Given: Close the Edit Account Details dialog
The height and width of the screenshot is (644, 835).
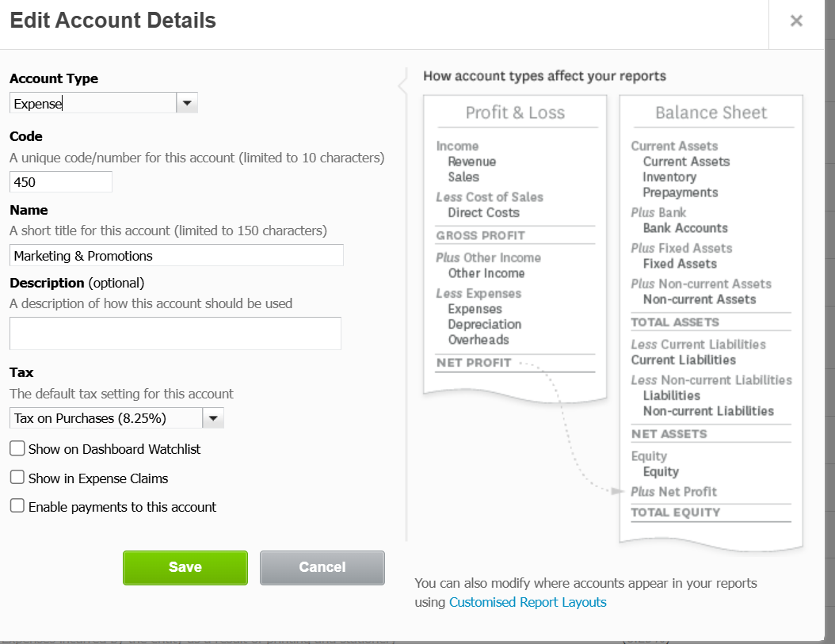Looking at the screenshot, I should [796, 21].
